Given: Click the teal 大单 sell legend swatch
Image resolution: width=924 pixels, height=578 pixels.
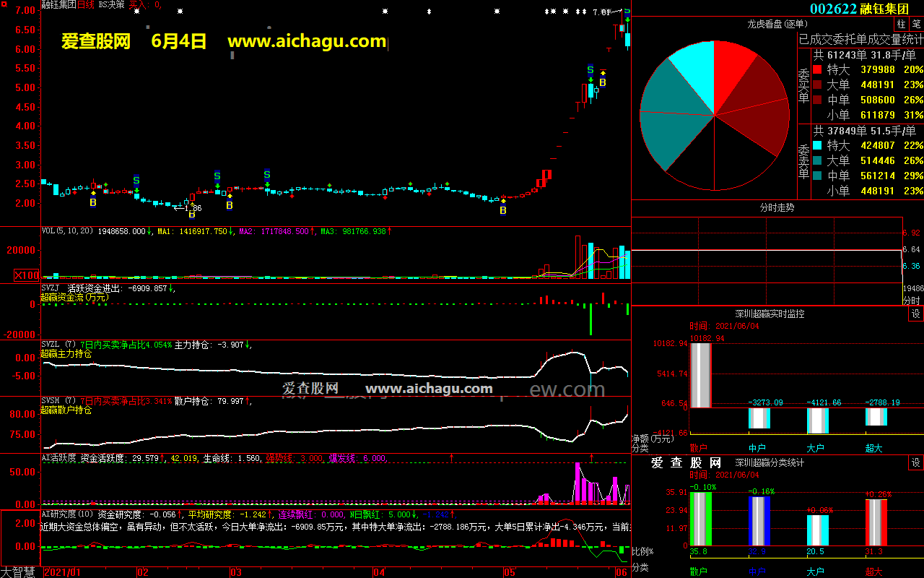Looking at the screenshot, I should (817, 160).
